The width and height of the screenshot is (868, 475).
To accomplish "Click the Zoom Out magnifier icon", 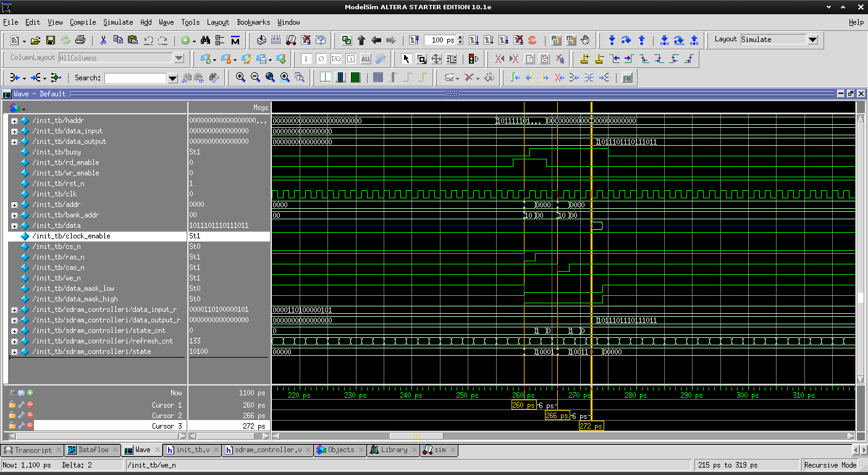I will click(x=255, y=78).
